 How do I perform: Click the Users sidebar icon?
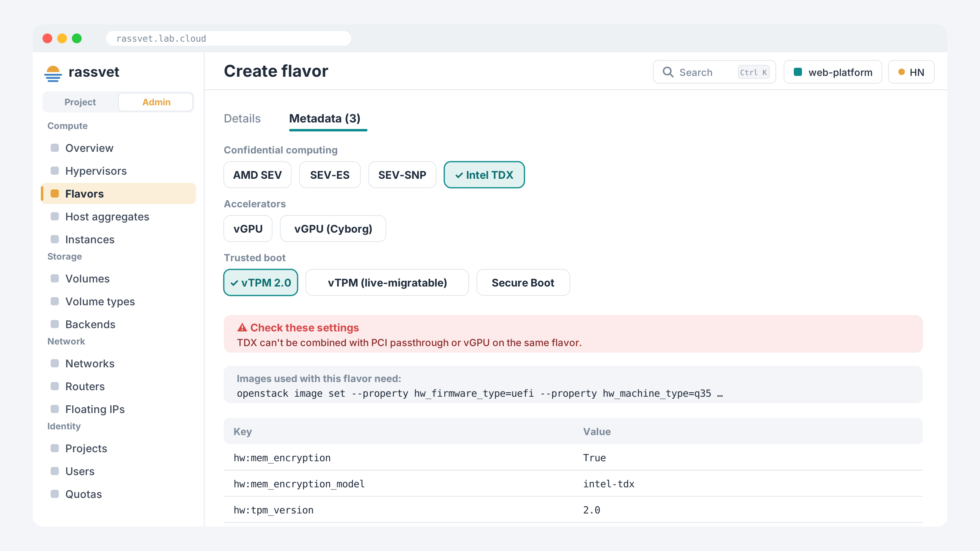55,471
